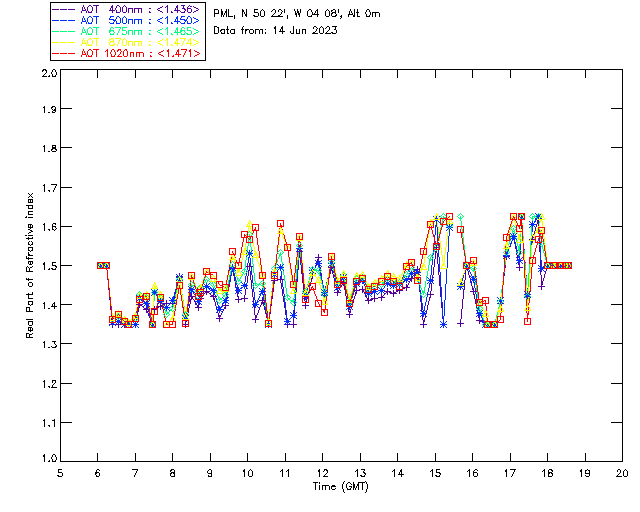This screenshot has height=512, width=640.
Task: Click the AOT 870nm legend entry
Action: point(127,42)
